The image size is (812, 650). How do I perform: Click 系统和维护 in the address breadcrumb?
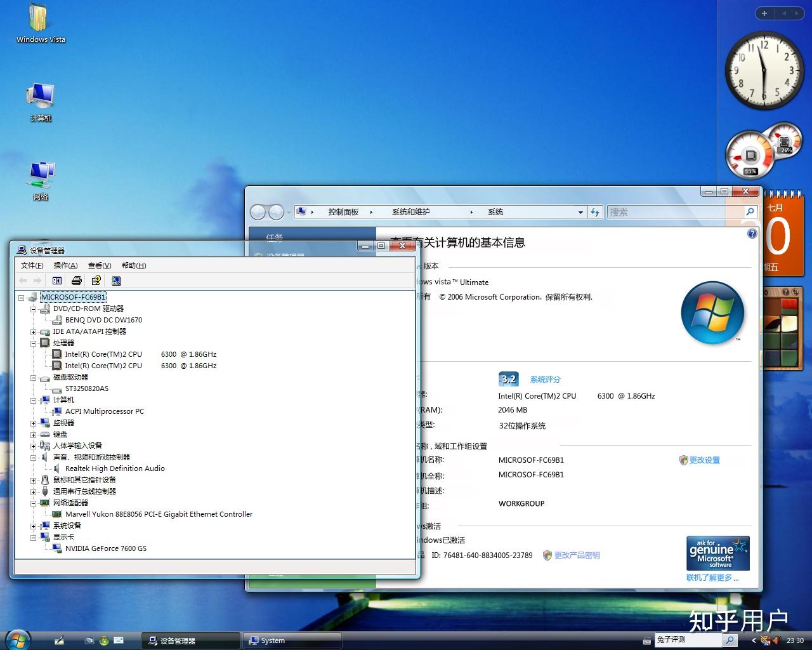pyautogui.click(x=410, y=212)
